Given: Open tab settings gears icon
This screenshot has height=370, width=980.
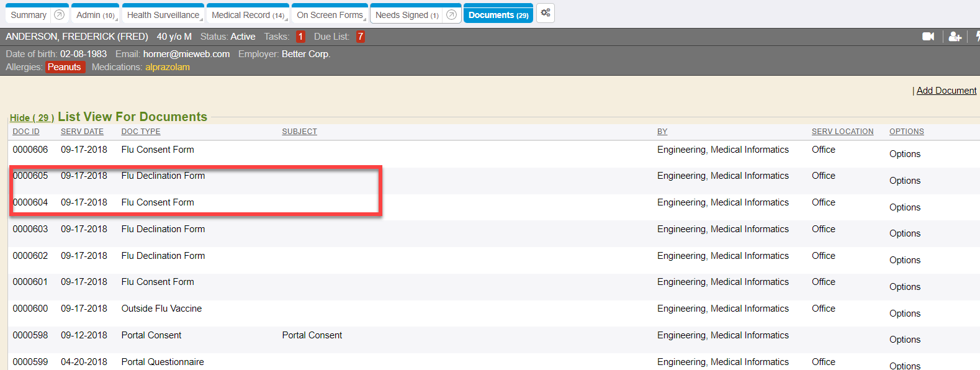Looking at the screenshot, I should pos(546,13).
